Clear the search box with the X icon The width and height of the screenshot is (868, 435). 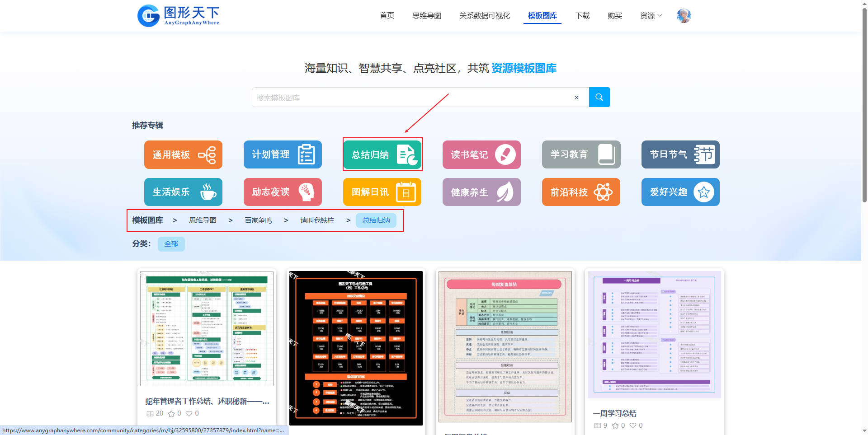(x=576, y=98)
